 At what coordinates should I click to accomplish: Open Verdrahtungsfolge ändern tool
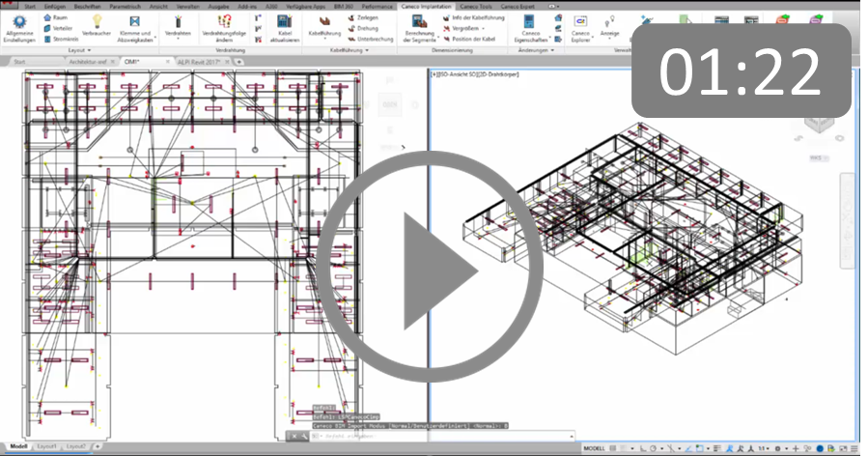pyautogui.click(x=224, y=22)
